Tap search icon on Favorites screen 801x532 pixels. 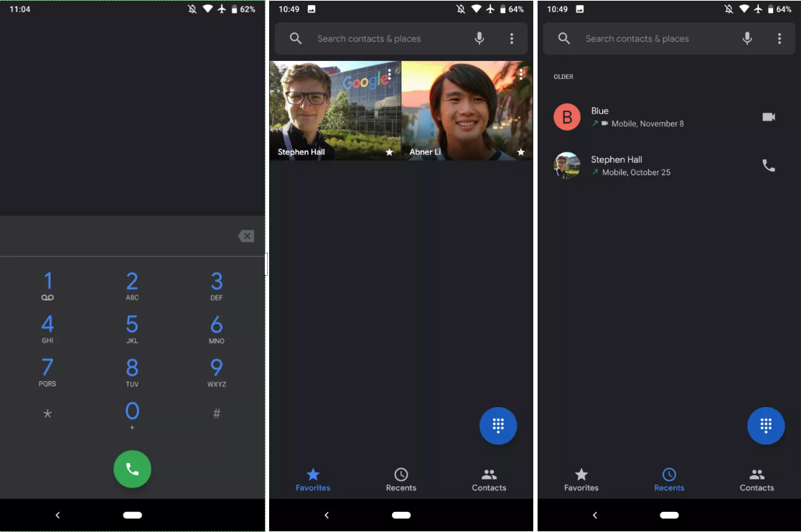click(x=295, y=38)
